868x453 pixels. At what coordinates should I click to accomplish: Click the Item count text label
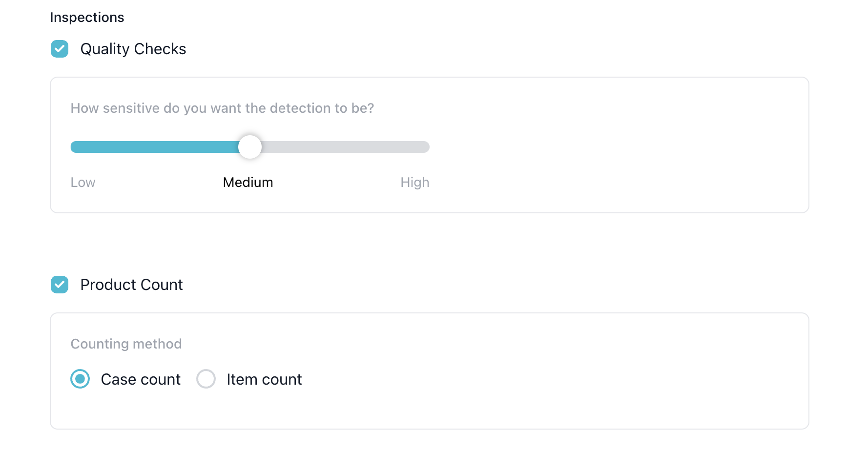[264, 379]
